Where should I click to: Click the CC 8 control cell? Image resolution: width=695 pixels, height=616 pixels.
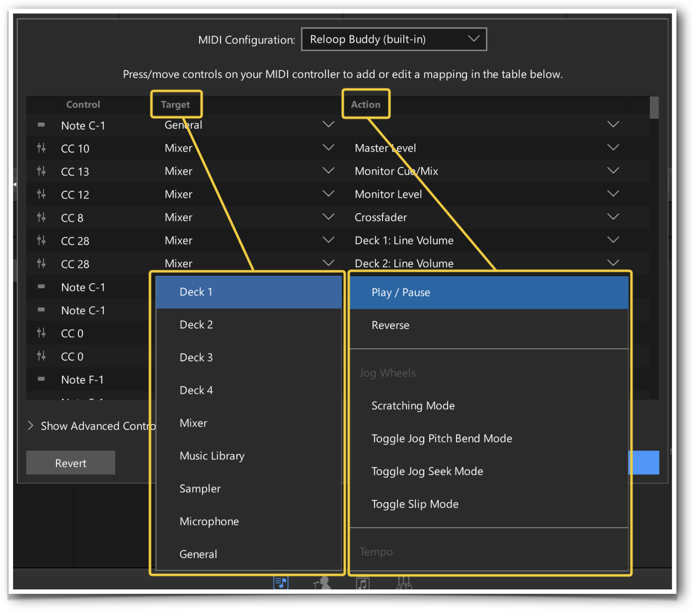tap(72, 218)
